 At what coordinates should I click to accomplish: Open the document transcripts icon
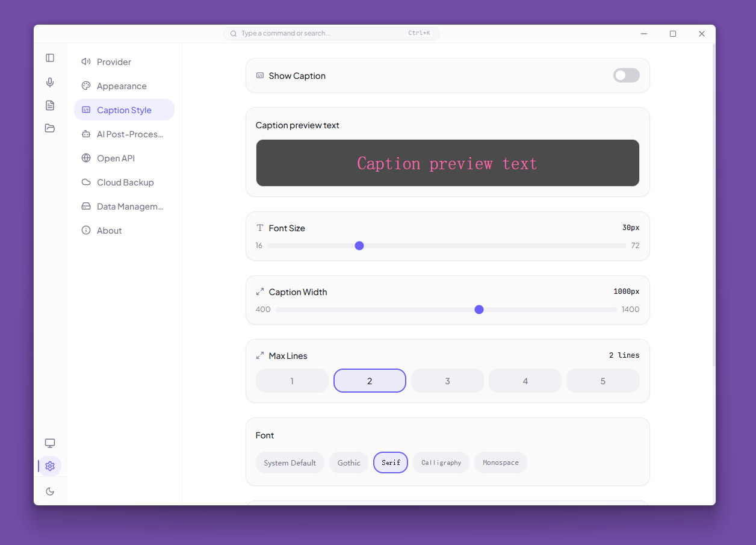coord(50,105)
